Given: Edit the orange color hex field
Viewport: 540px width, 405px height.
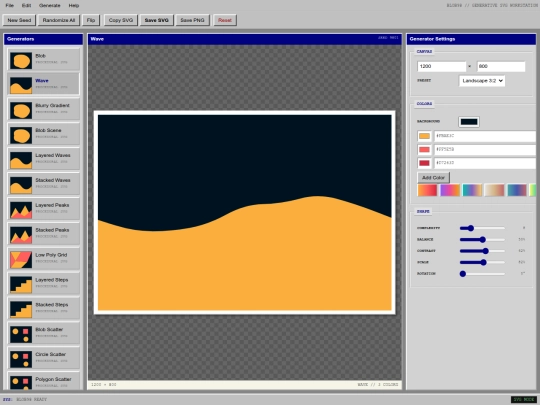Looking at the screenshot, I should 485,136.
